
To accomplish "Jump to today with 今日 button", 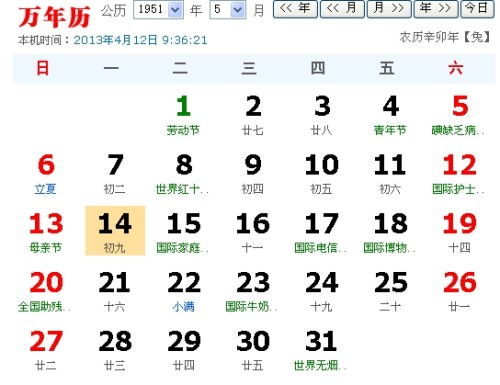I will 477,9.
